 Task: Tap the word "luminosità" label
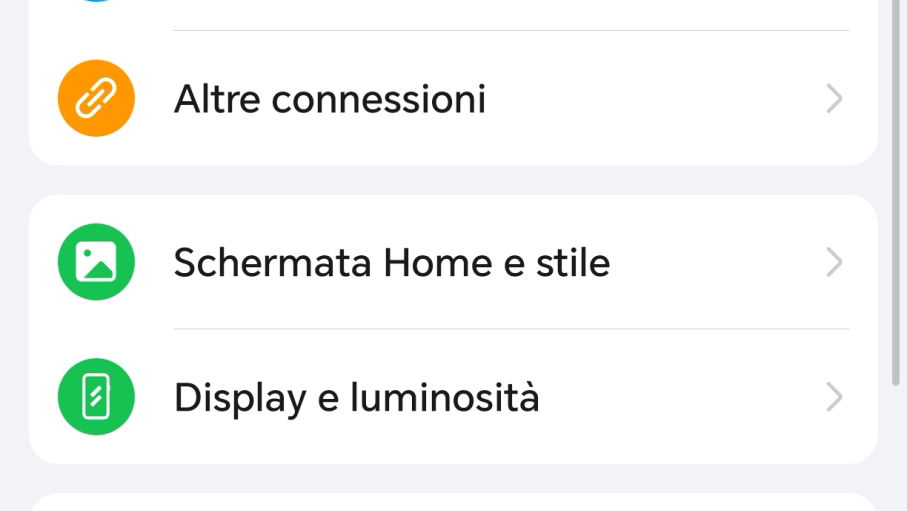click(x=445, y=398)
